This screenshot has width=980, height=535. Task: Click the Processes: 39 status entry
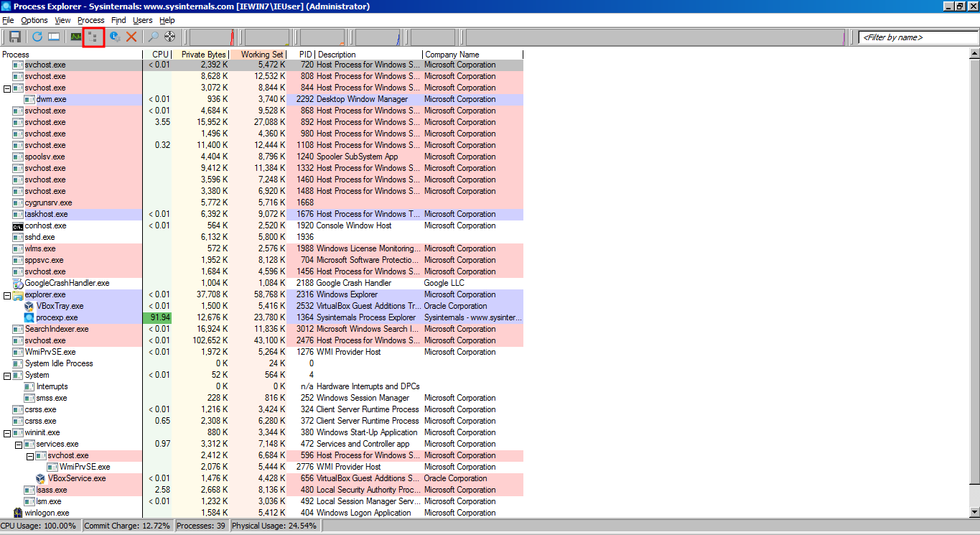201,526
